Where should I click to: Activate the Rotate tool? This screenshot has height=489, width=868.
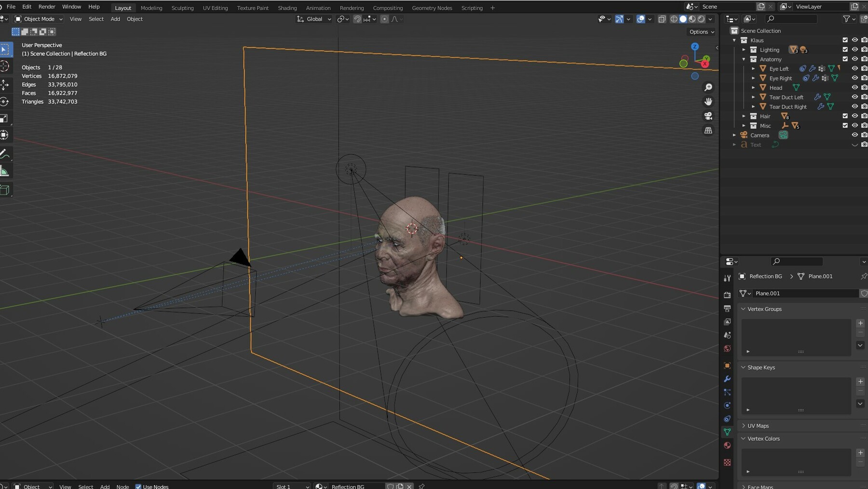[x=6, y=102]
